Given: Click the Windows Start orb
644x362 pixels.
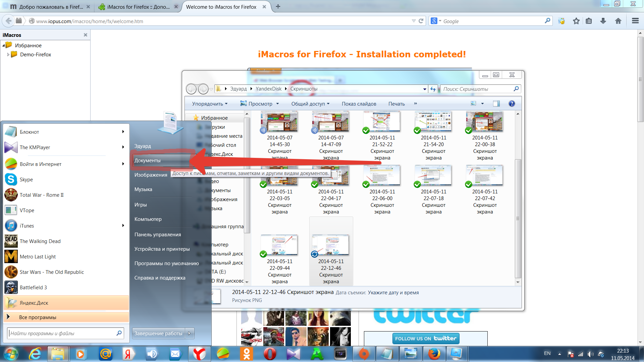Looking at the screenshot, I should coord(10,354).
